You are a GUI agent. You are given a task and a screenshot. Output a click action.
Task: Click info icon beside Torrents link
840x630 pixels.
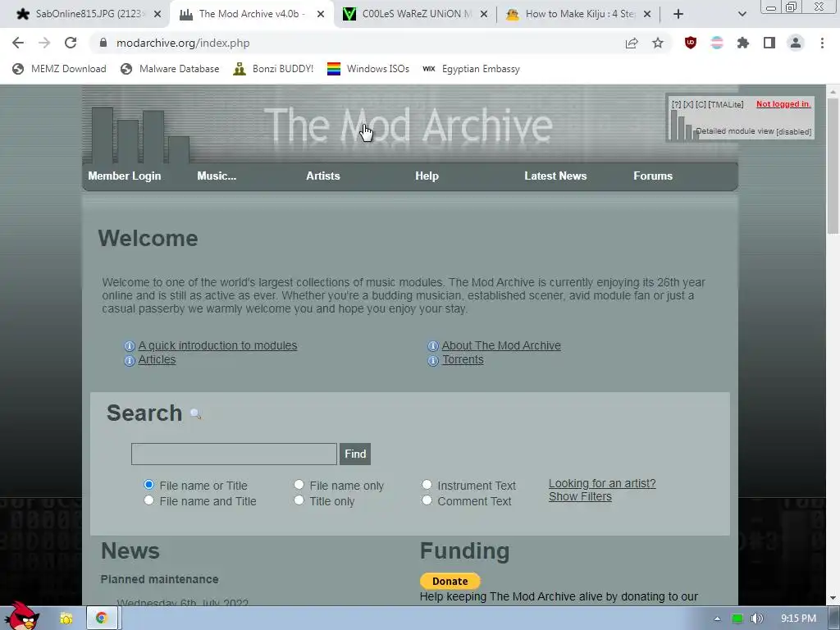pyautogui.click(x=433, y=361)
